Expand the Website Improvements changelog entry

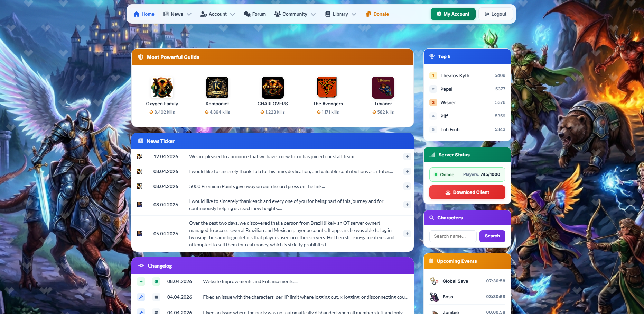tap(141, 281)
